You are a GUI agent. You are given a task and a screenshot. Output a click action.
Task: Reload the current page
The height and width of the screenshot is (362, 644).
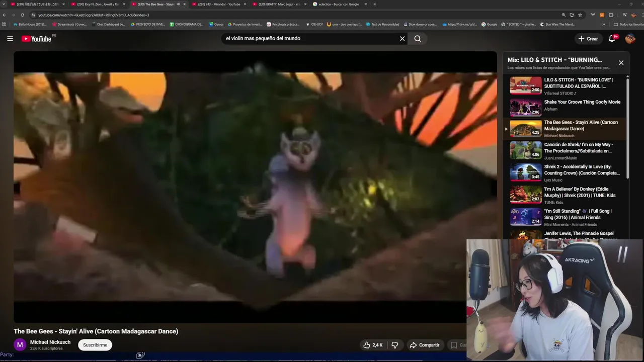[x=23, y=15]
